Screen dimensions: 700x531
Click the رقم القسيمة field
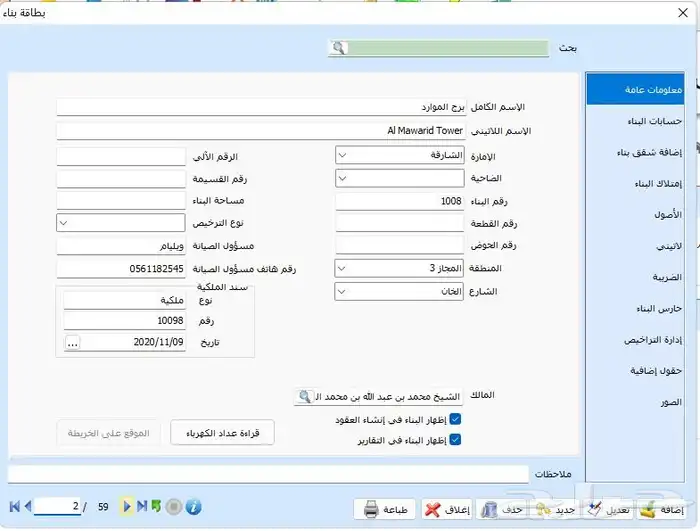121,179
